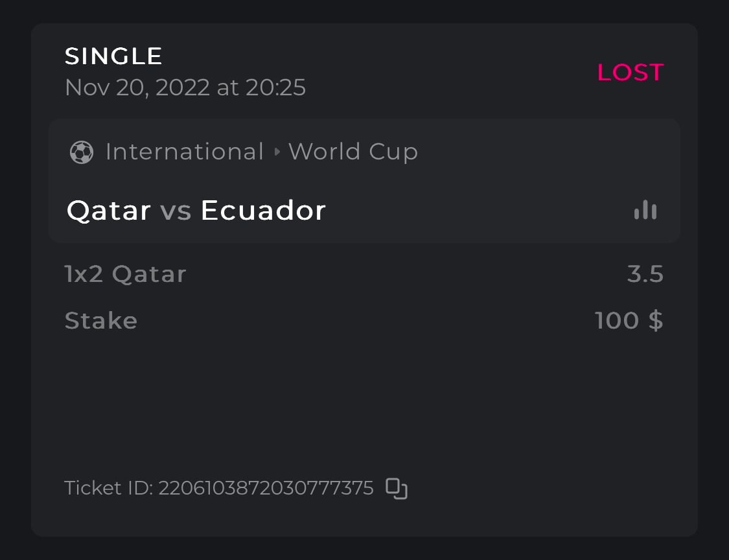The width and height of the screenshot is (729, 560).
Task: Click the breadcrumb arrow before World Cup
Action: [277, 152]
